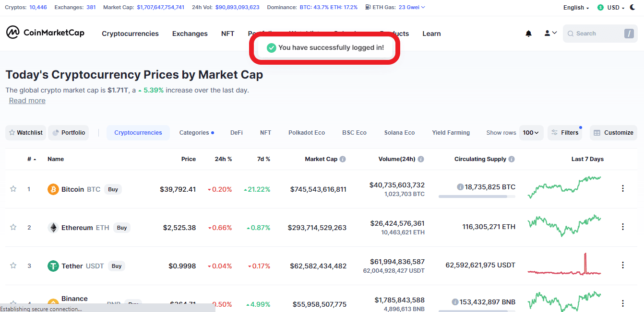The height and width of the screenshot is (312, 644).
Task: Open the Exchanges menu
Action: tap(190, 34)
